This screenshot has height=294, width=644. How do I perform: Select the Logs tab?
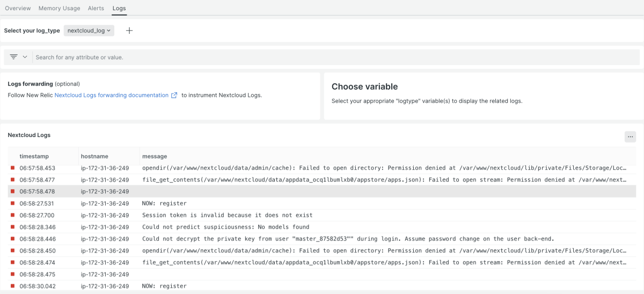click(x=119, y=8)
